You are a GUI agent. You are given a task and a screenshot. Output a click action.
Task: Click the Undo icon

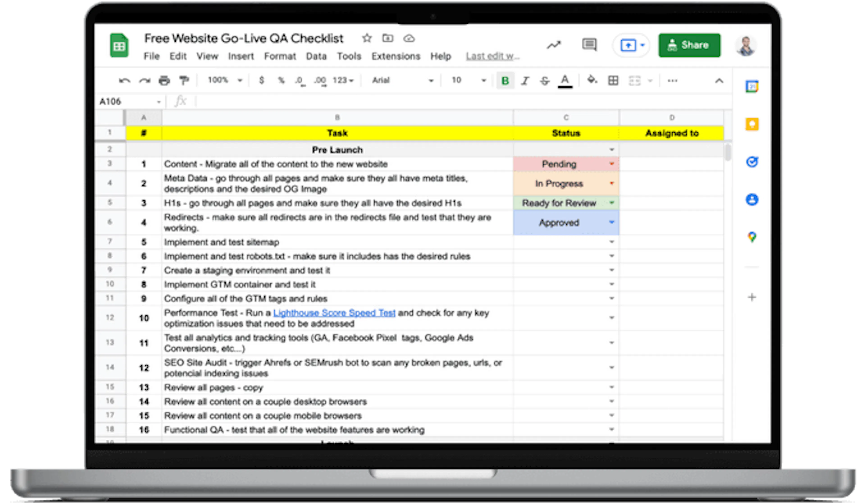pos(125,80)
